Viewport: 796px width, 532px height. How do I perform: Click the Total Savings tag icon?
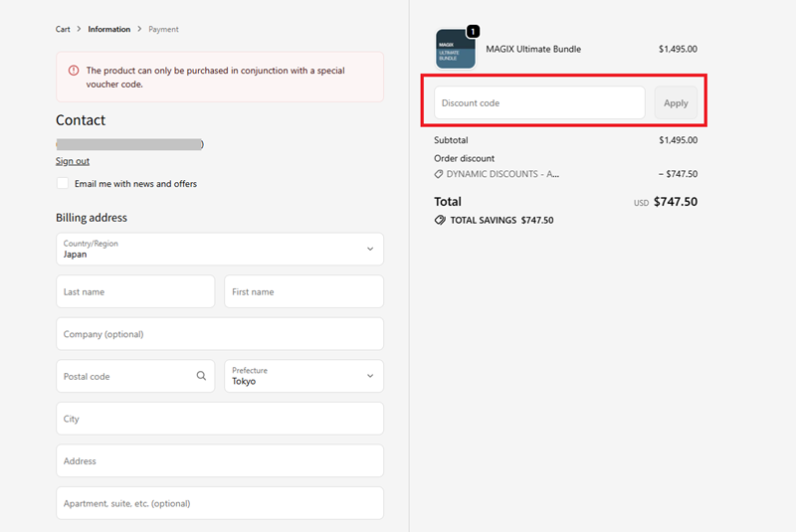click(x=440, y=220)
